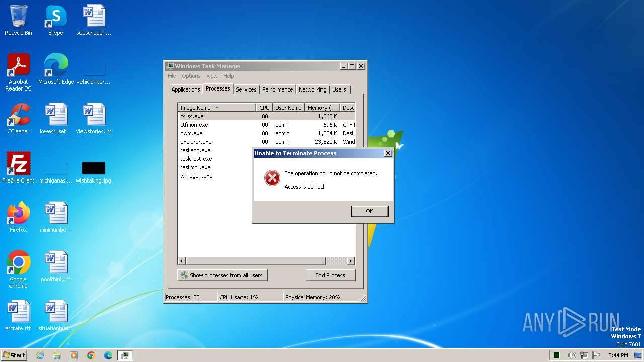Open the Options menu in Task Manager
This screenshot has height=362, width=644.
click(191, 76)
